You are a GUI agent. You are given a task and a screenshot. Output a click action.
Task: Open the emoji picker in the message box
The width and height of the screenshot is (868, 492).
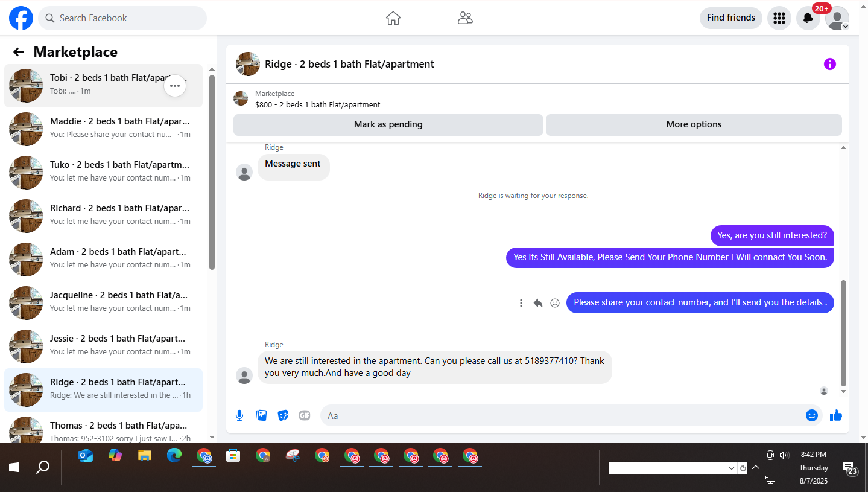pos(812,415)
